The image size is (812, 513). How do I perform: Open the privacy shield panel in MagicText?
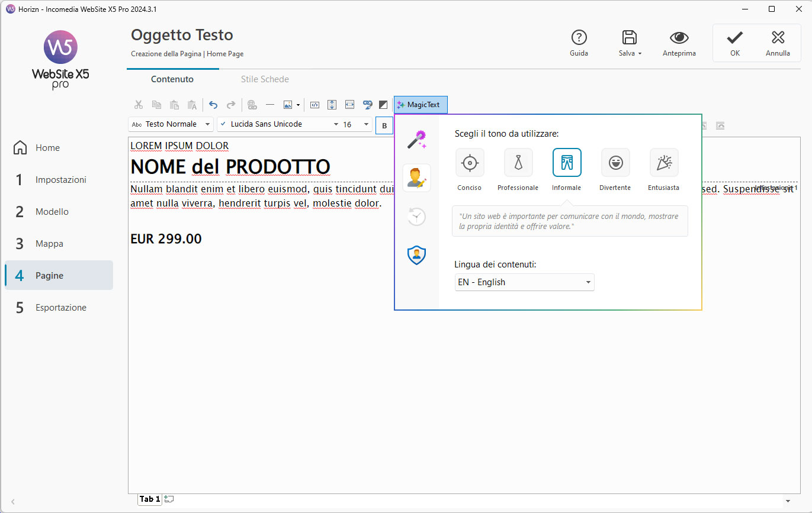point(416,255)
